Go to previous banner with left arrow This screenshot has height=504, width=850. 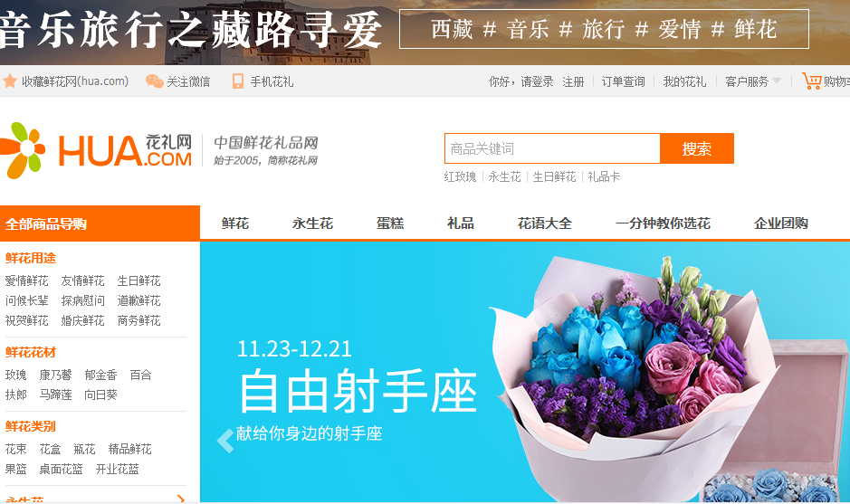point(225,441)
